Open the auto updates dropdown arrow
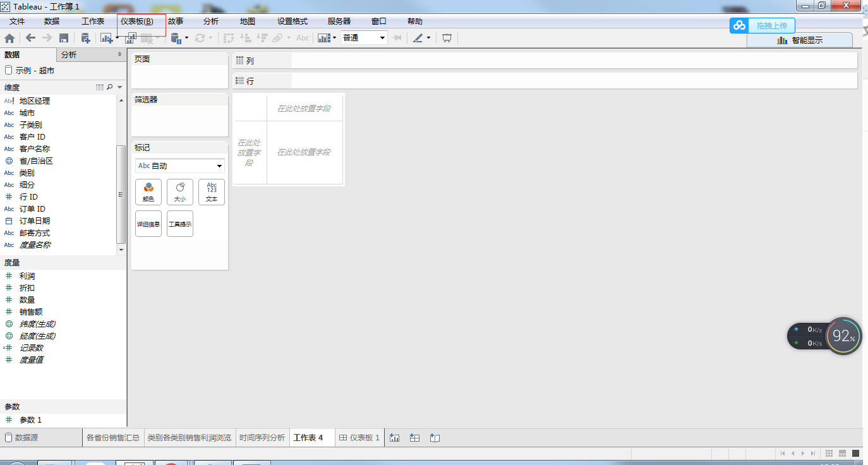The width and height of the screenshot is (868, 465). [x=186, y=38]
